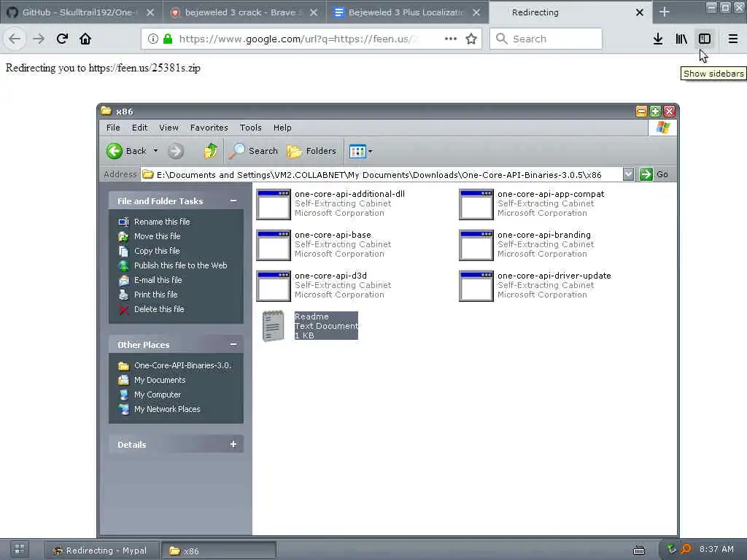Select one-core-api-d3d file icon
This screenshot has height=560, width=747.
point(274,286)
